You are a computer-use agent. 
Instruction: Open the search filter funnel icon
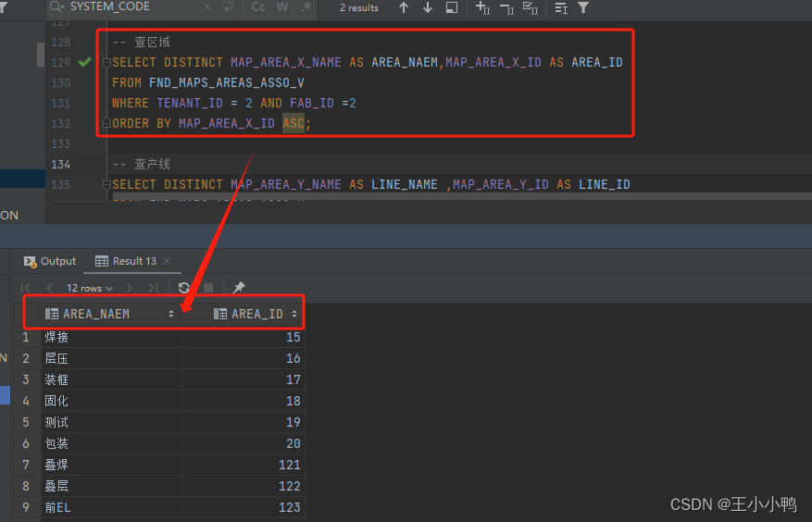coord(583,7)
